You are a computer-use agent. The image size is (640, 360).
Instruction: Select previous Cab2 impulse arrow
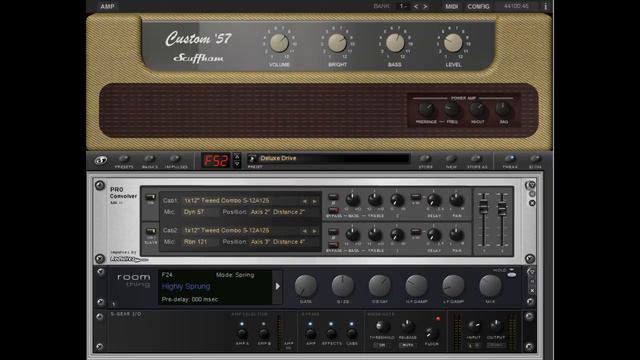coord(304,231)
